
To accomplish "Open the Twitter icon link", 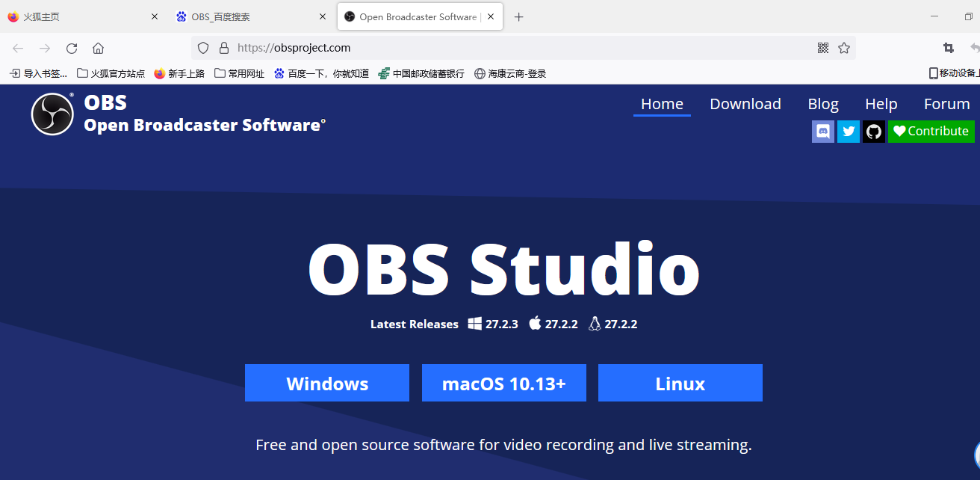I will click(x=849, y=132).
